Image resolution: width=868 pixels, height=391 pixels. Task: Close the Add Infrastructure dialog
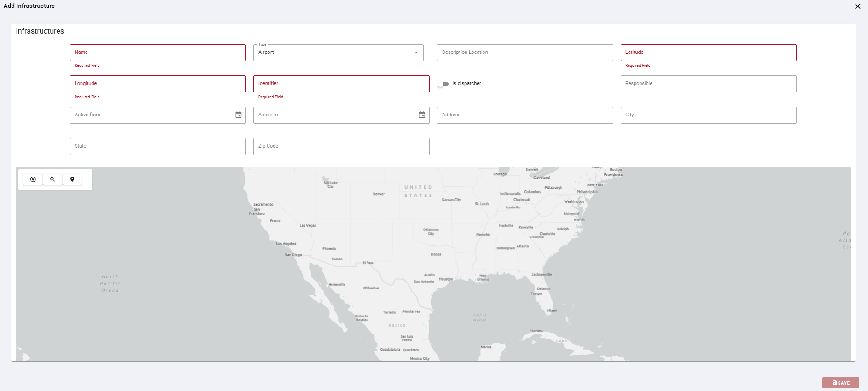pyautogui.click(x=857, y=6)
